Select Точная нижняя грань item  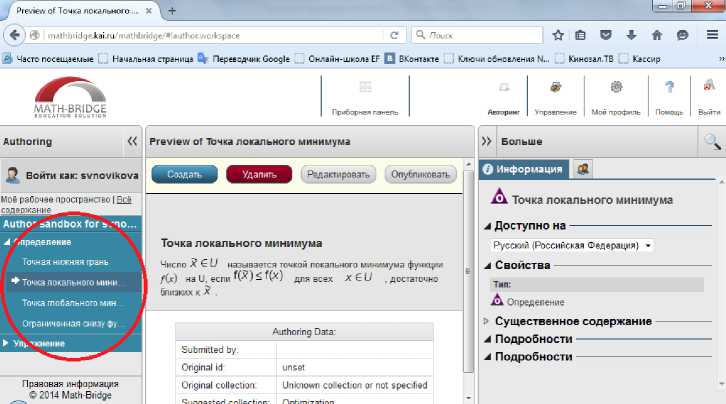(65, 262)
